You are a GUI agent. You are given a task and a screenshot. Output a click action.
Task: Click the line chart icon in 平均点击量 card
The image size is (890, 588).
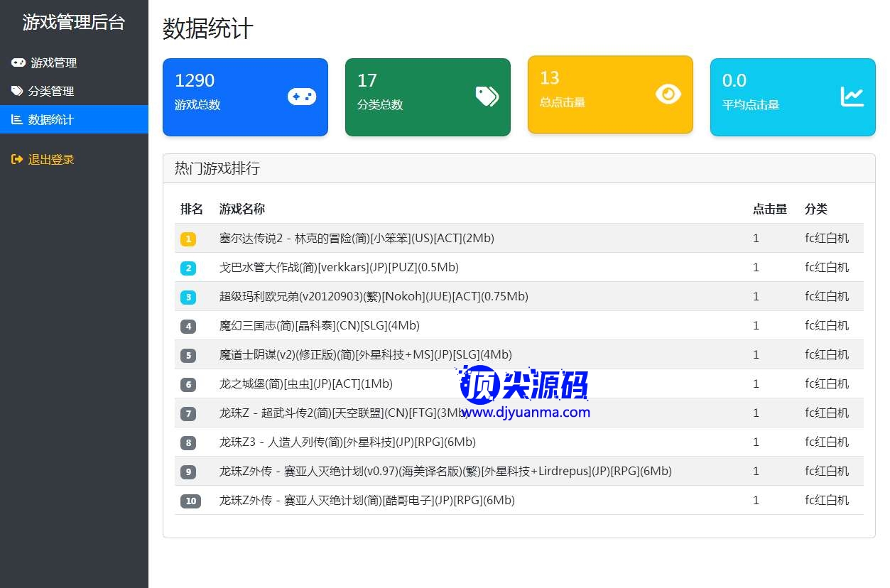[x=852, y=97]
